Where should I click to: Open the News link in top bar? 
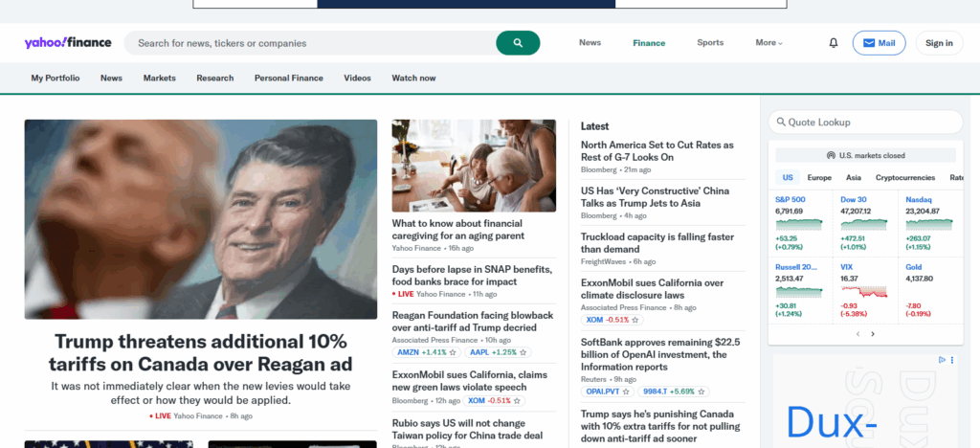coord(590,43)
